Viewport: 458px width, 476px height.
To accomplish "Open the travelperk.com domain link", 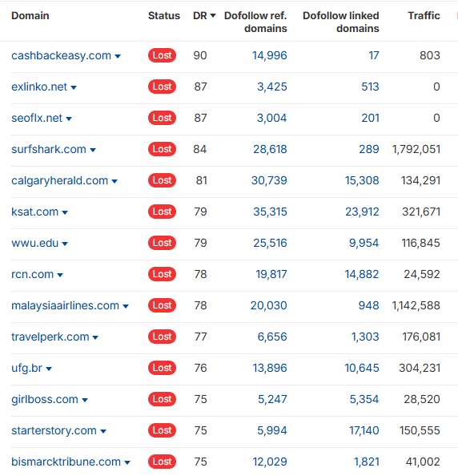I will coord(50,337).
